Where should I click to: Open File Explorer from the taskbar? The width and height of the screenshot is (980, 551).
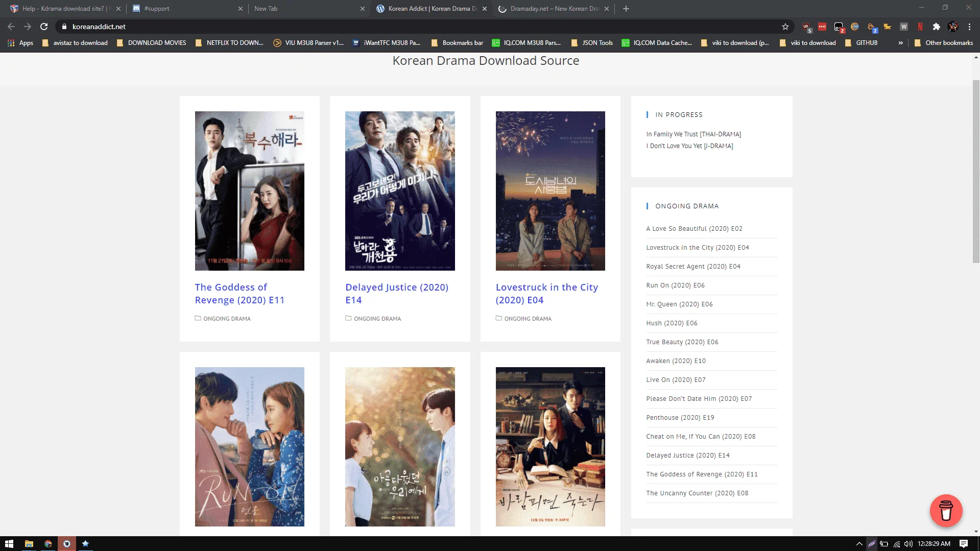pos(29,543)
